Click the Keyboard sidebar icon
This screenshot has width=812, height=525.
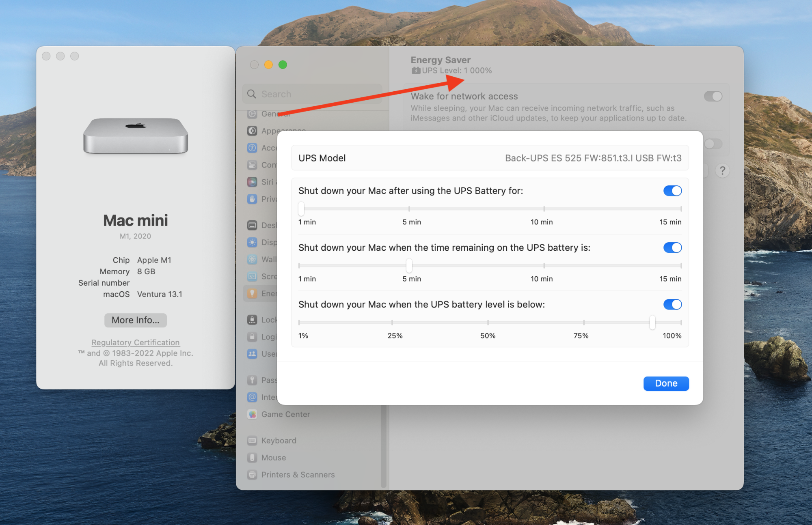tap(252, 441)
